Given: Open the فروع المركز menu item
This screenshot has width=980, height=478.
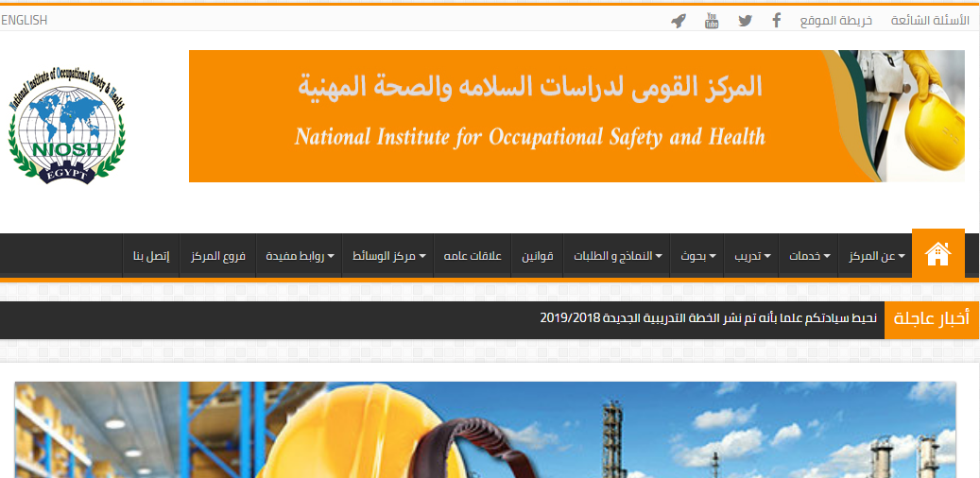Looking at the screenshot, I should click(218, 257).
